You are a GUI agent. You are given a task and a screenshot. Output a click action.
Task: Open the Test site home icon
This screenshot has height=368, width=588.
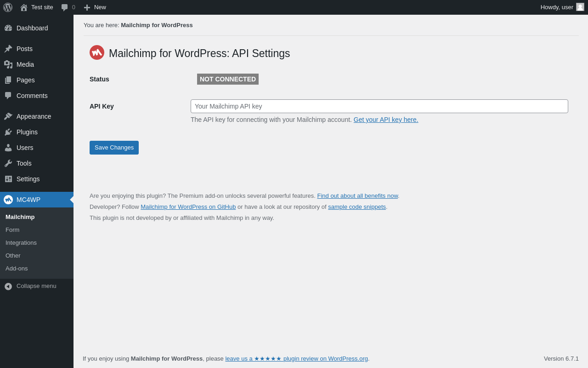click(x=24, y=7)
